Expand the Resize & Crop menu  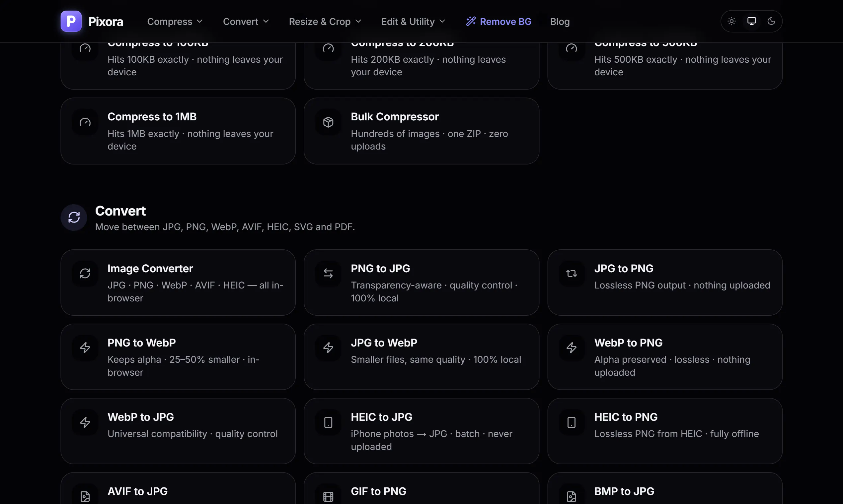(x=325, y=22)
